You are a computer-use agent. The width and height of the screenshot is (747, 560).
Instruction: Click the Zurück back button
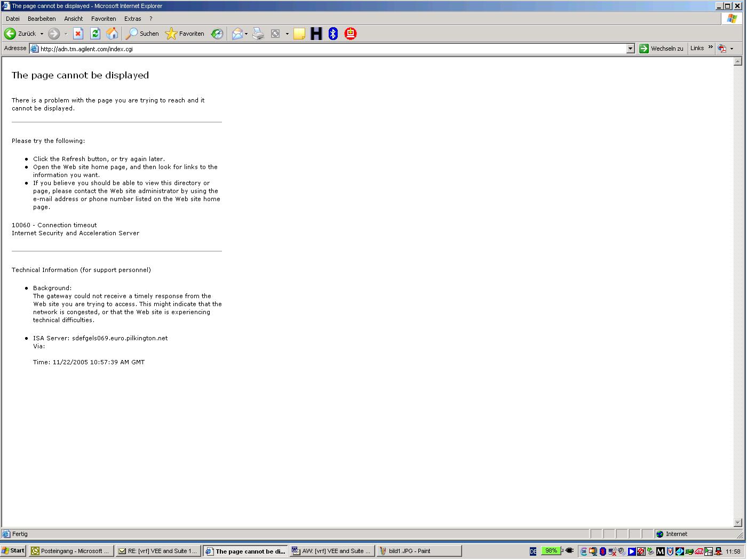pyautogui.click(x=20, y=34)
